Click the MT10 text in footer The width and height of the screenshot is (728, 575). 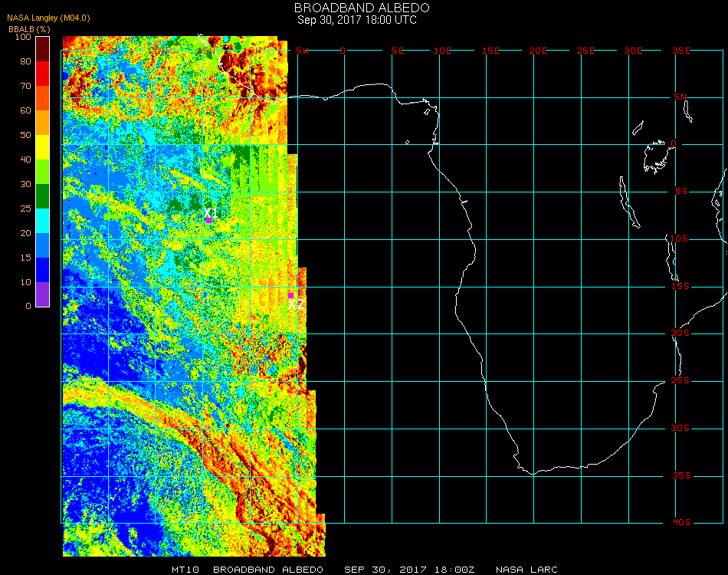[x=186, y=570]
